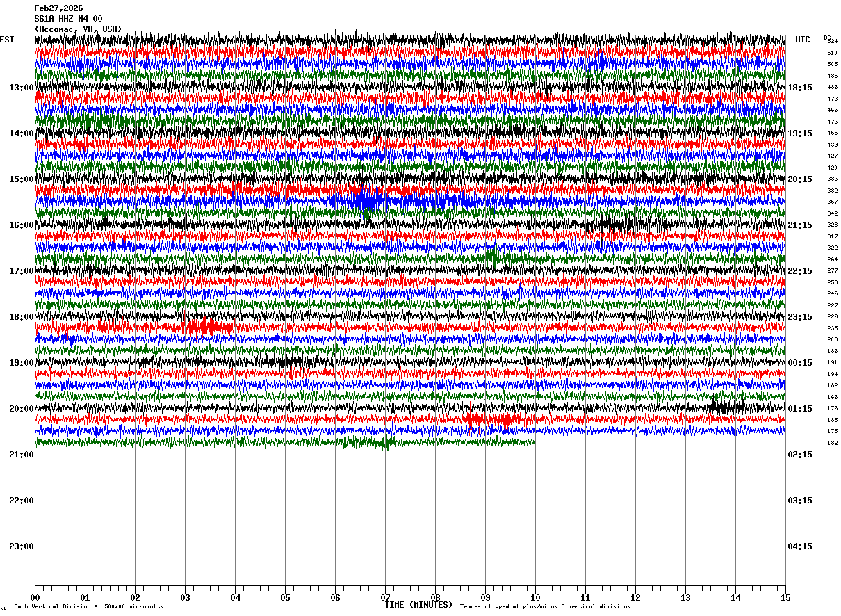Click the 22:15 UTC time label

[x=800, y=271]
